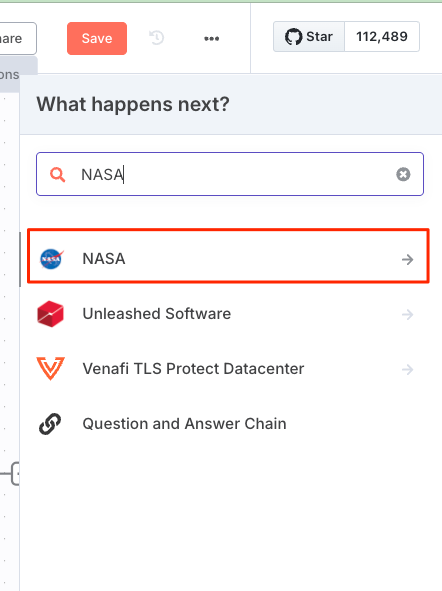This screenshot has width=442, height=591.
Task: Choose Venafi TLS Protect Datacenter entry
Action: pyautogui.click(x=228, y=369)
